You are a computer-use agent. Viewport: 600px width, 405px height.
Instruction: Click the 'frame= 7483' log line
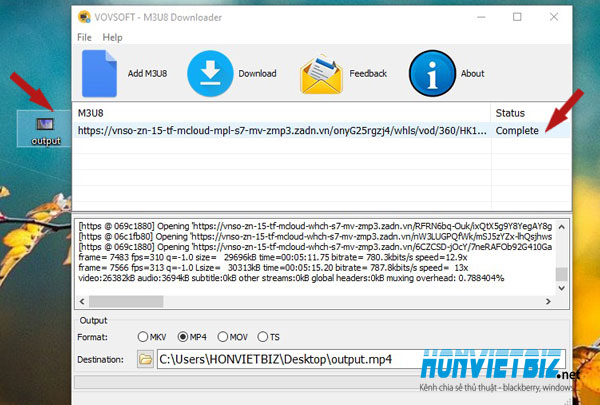[x=272, y=257]
